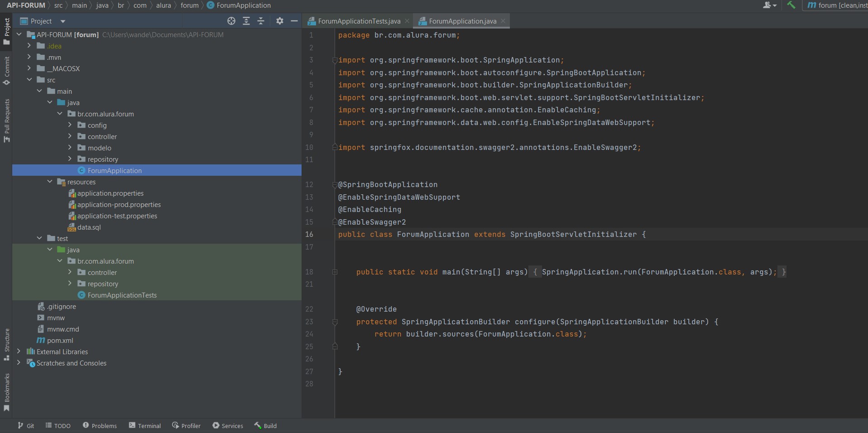Click the green Build hammer icon

point(791,5)
